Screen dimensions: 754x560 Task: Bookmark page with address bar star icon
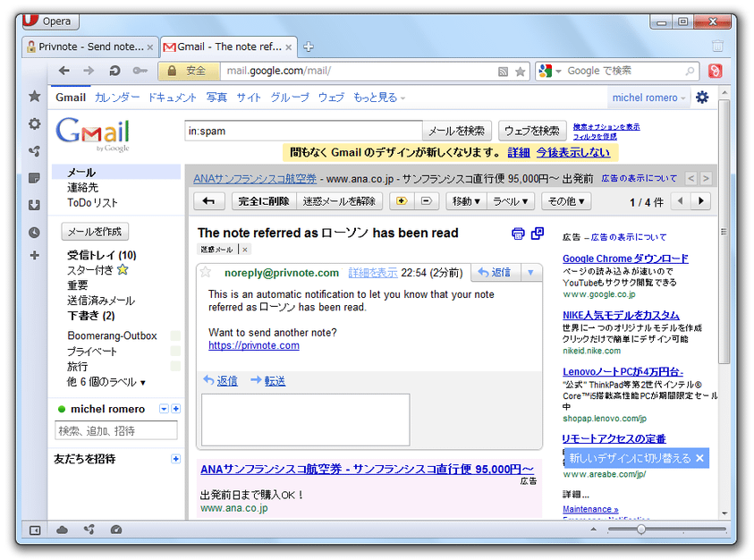pos(520,72)
